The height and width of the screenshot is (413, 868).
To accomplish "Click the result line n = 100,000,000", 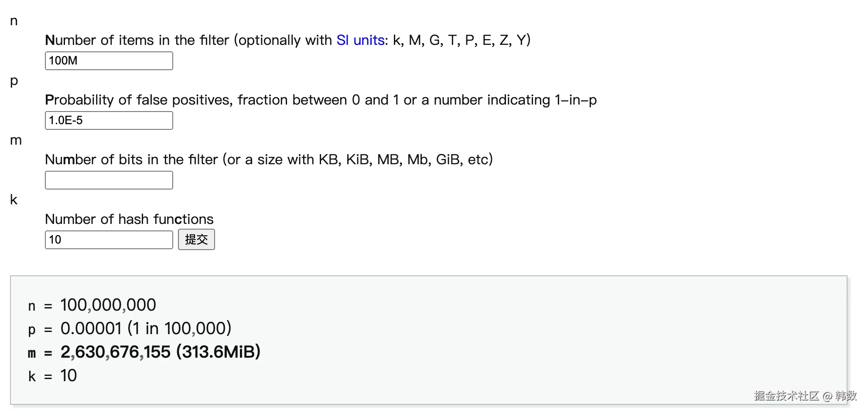I will [92, 305].
